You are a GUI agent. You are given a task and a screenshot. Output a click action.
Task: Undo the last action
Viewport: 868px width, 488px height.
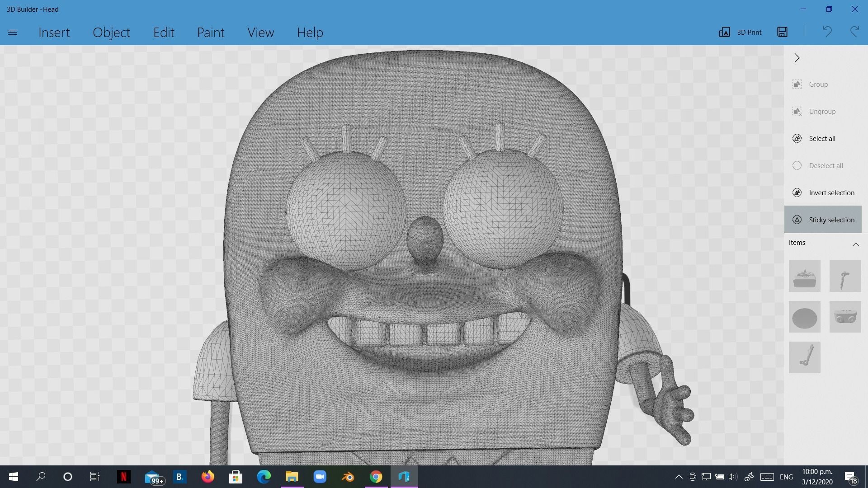tap(827, 32)
